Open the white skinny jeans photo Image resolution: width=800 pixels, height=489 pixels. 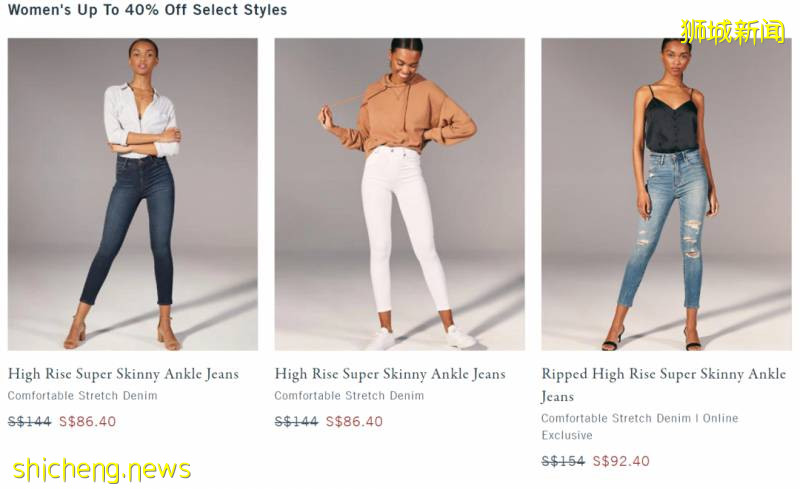click(399, 194)
